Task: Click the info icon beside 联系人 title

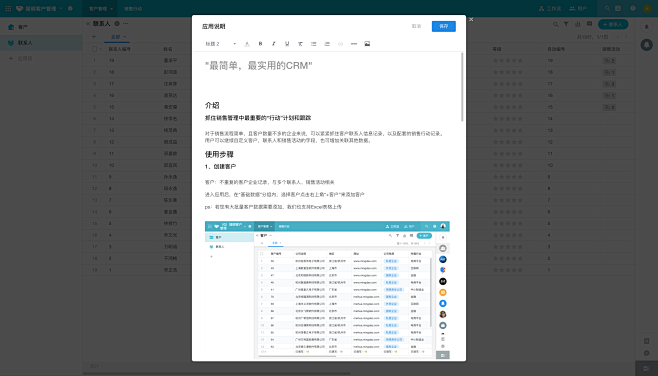Action: point(117,24)
